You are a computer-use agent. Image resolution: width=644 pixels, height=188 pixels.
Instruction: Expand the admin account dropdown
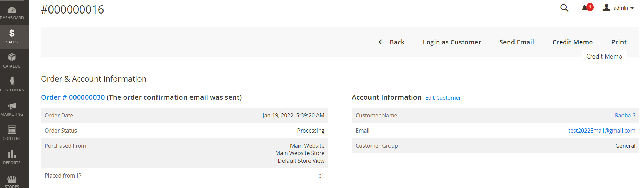tap(618, 8)
